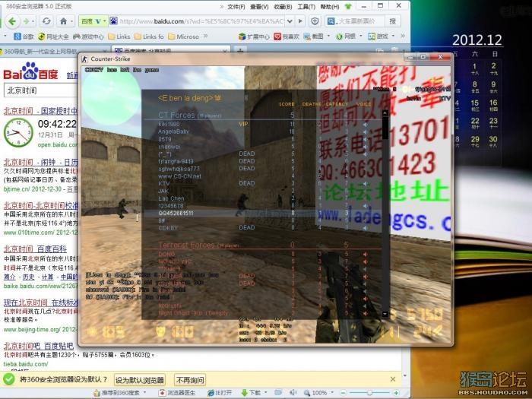This screenshot has width=532, height=399.
Task: Open the 收藏(B) menu
Action: [x=283, y=6]
